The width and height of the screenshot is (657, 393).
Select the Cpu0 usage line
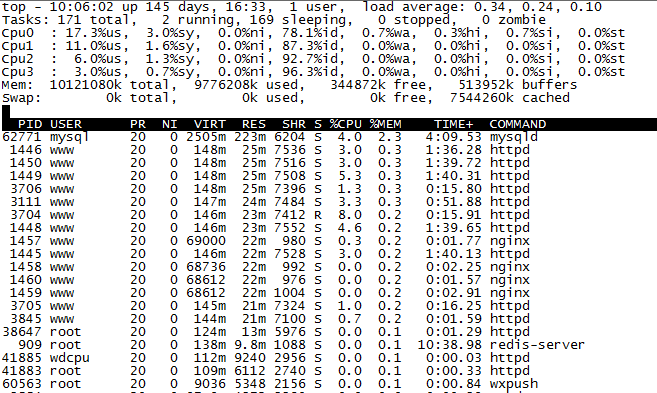(x=313, y=33)
